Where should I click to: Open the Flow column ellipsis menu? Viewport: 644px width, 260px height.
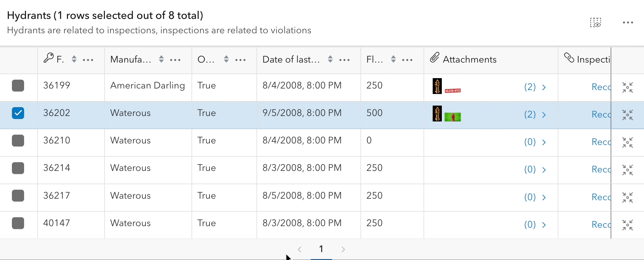(407, 60)
